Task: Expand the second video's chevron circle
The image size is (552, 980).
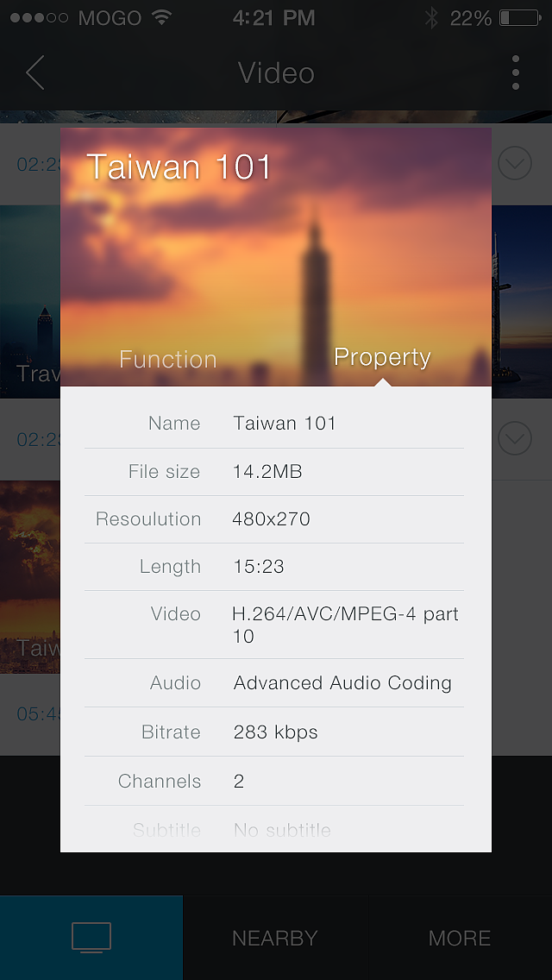Action: coord(515,438)
